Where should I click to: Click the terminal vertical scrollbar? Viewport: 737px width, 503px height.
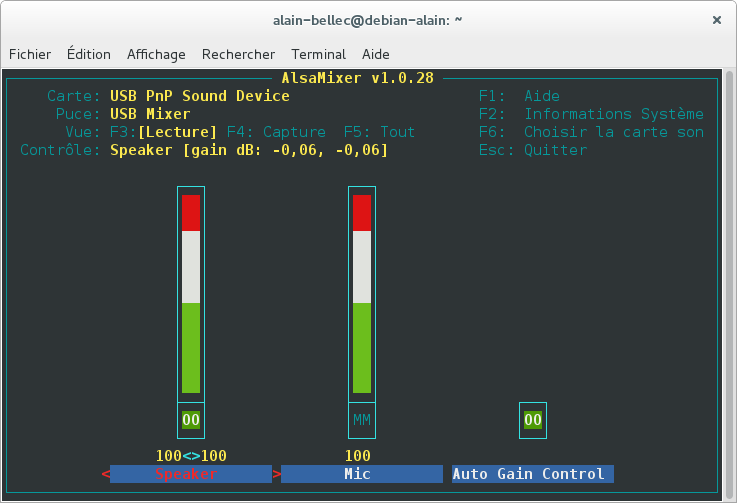[x=729, y=285]
